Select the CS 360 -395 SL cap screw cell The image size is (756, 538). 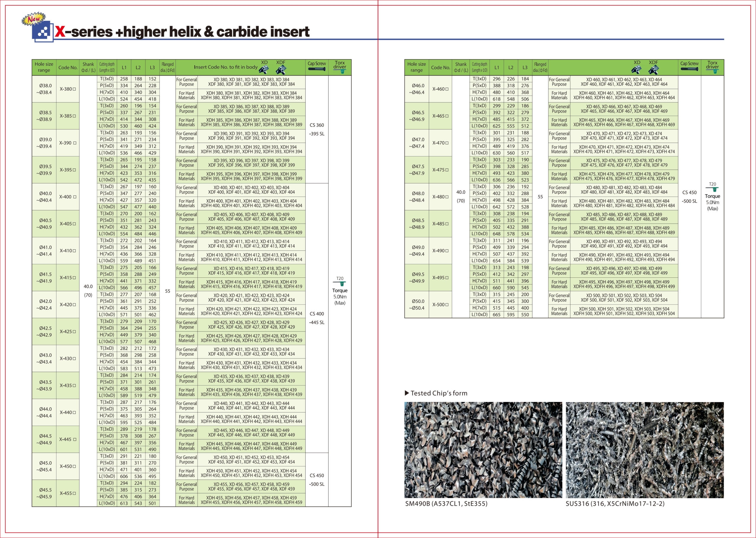click(x=317, y=129)
